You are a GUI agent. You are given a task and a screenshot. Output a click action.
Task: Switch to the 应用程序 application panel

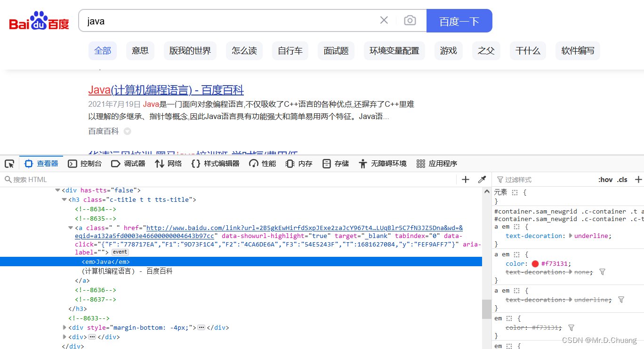point(437,164)
